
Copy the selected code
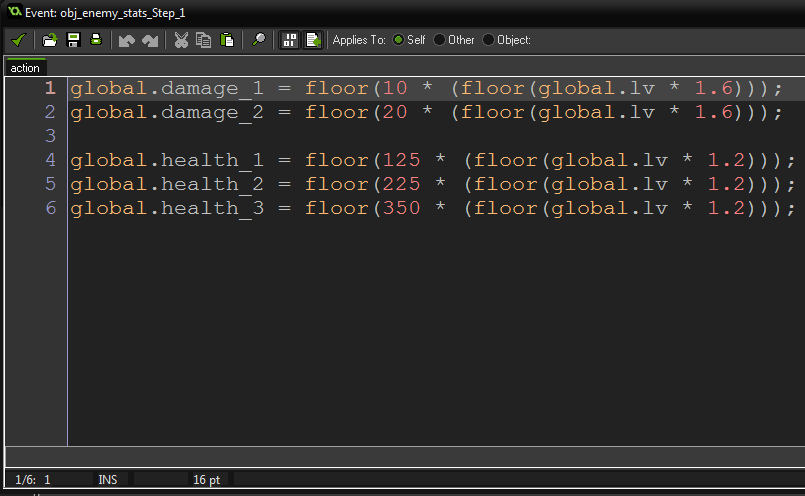(203, 40)
